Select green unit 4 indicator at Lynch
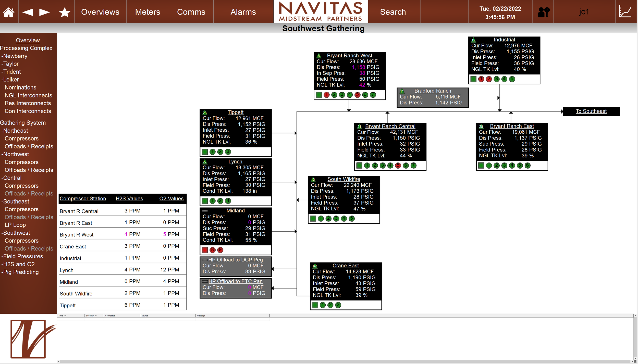Viewport: 638px width, 364px height. (x=228, y=201)
